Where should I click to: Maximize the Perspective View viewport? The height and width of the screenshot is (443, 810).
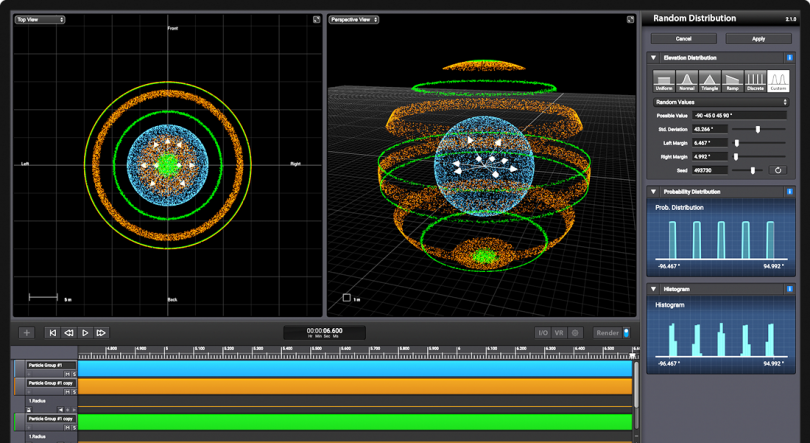631,19
